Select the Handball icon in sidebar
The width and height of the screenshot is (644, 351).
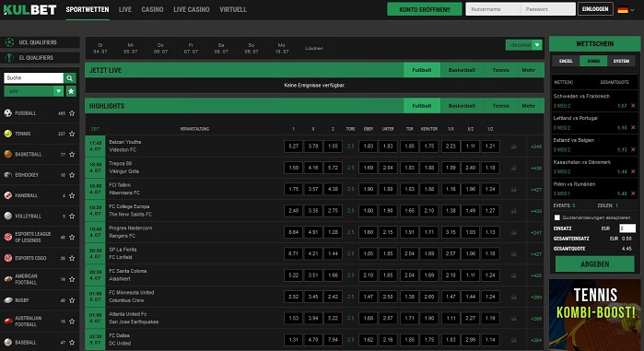pyautogui.click(x=7, y=195)
